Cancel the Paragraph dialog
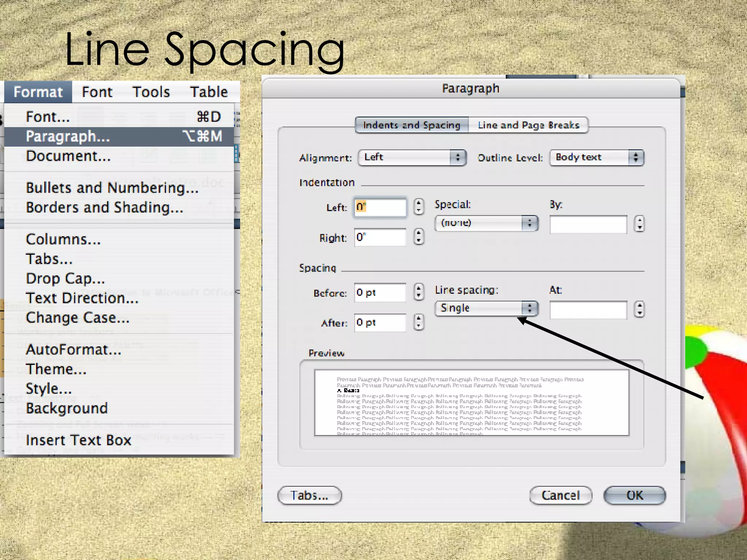Viewport: 747px width, 560px height. [561, 495]
